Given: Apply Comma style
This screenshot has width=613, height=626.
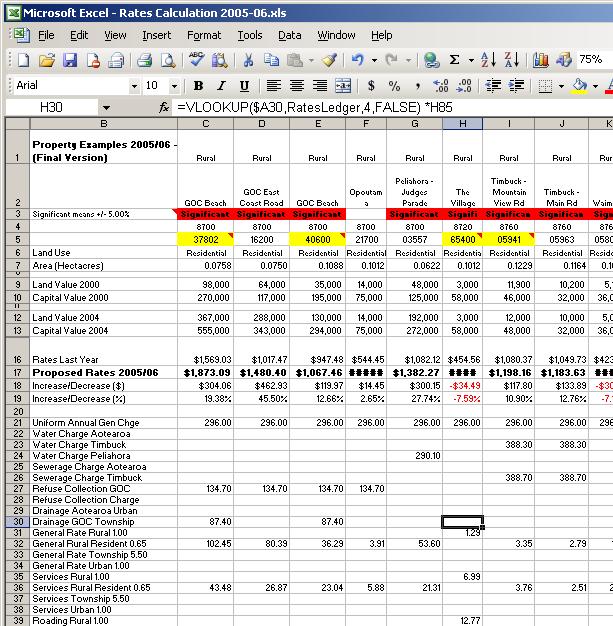Looking at the screenshot, I should coord(418,85).
